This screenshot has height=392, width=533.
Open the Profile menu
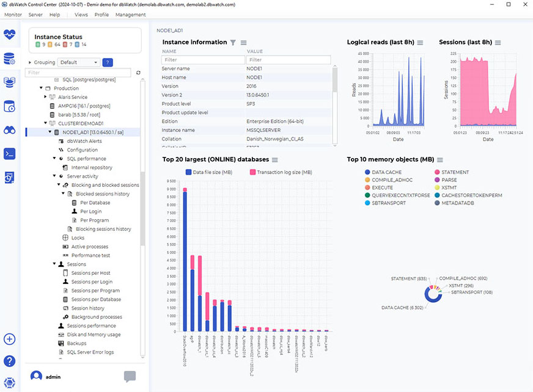tap(101, 15)
